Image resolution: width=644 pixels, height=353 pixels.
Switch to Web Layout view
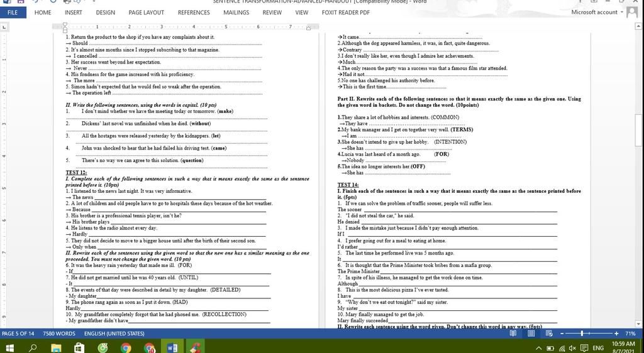coord(549,334)
